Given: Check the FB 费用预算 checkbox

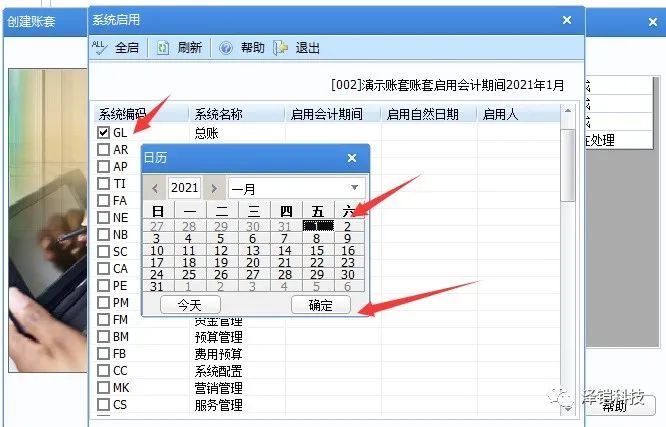Looking at the screenshot, I should point(103,353).
